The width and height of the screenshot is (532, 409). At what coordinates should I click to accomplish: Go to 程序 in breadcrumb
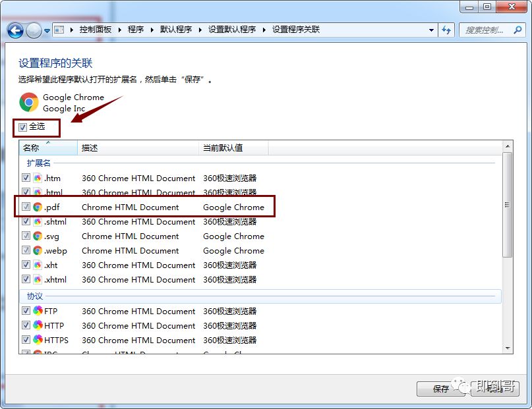point(136,30)
